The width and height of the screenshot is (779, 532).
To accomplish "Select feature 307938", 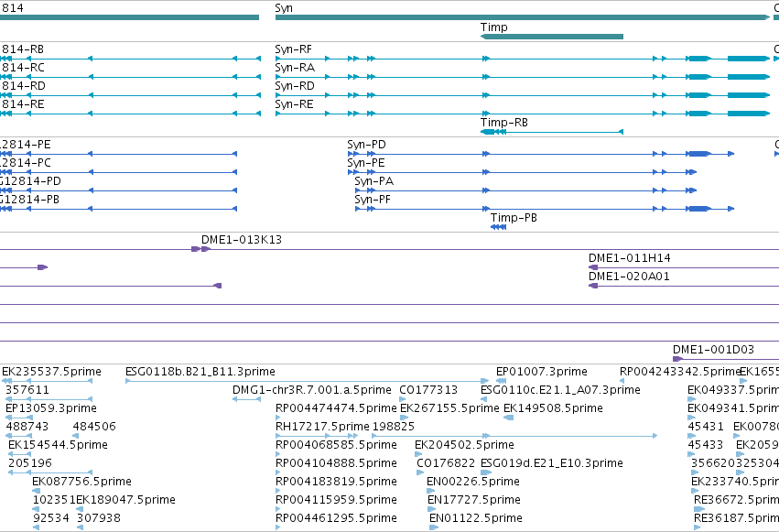I will pos(99,518).
